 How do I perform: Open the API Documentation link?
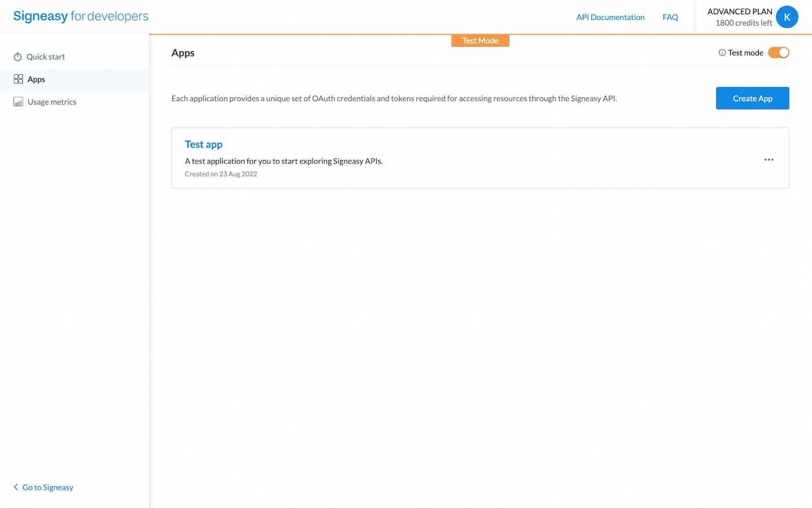click(610, 17)
